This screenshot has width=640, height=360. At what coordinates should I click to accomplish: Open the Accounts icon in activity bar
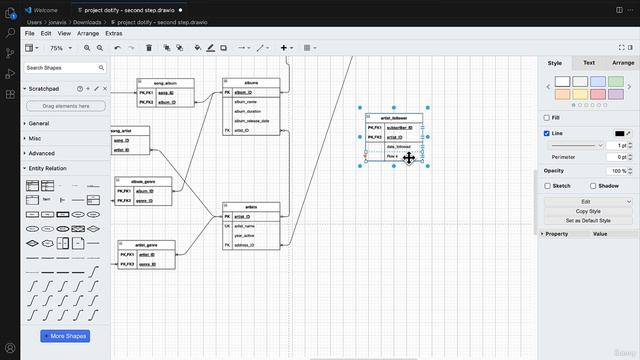click(x=10, y=348)
